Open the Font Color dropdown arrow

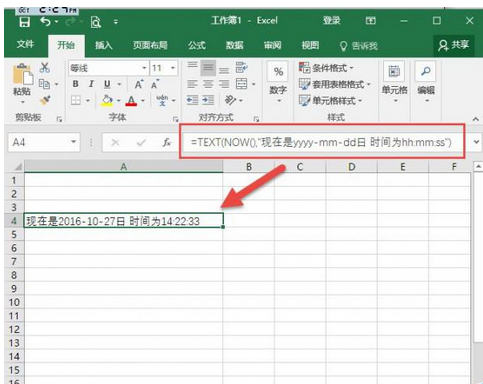pyautogui.click(x=143, y=101)
